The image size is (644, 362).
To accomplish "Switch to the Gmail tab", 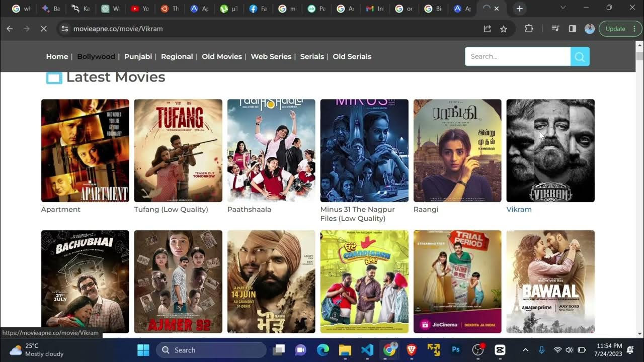I will pos(375,9).
